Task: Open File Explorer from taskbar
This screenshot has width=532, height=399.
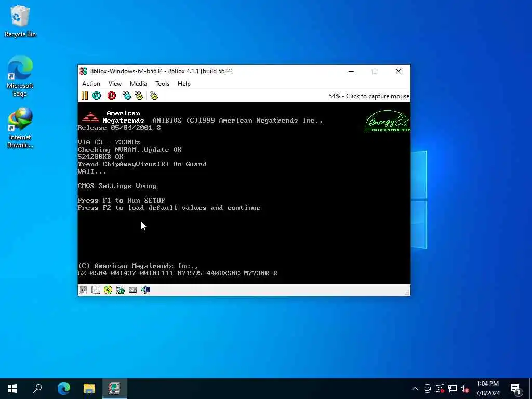Action: point(89,389)
